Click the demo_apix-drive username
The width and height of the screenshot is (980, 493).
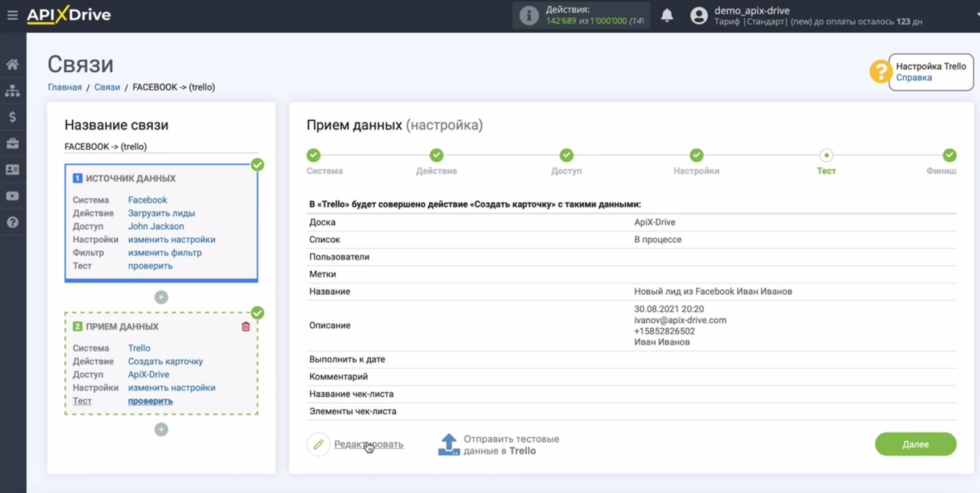point(752,10)
